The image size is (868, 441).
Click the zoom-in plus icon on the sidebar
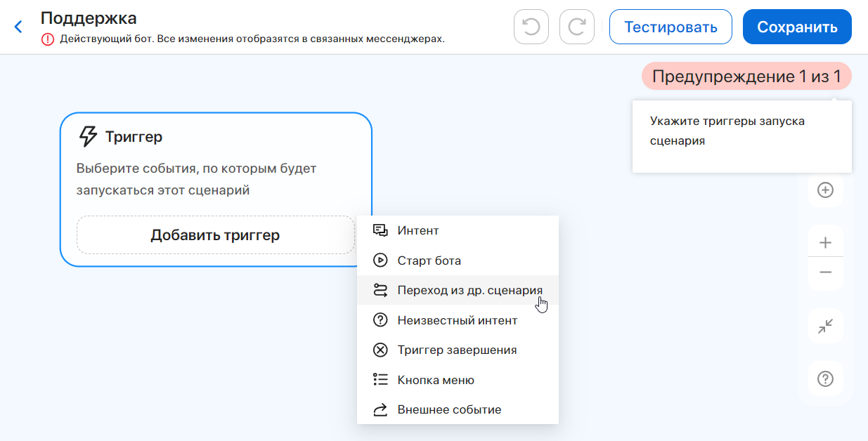pos(824,241)
